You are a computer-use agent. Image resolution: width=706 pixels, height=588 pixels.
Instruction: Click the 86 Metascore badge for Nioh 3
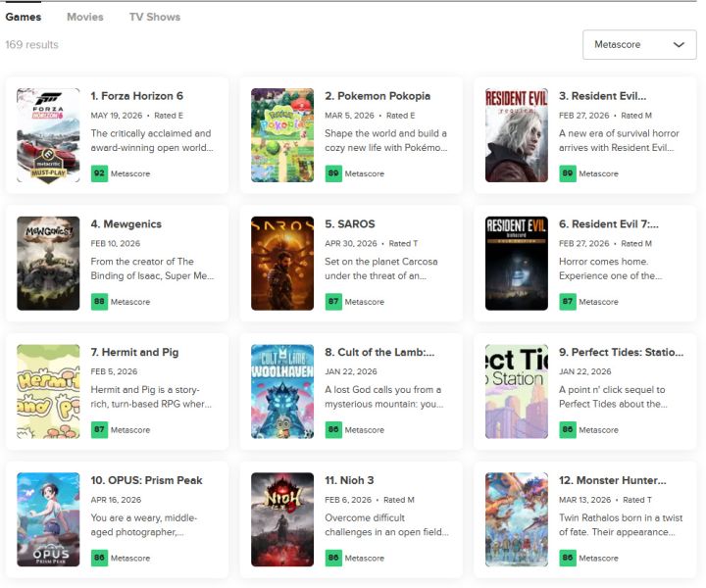[333, 558]
